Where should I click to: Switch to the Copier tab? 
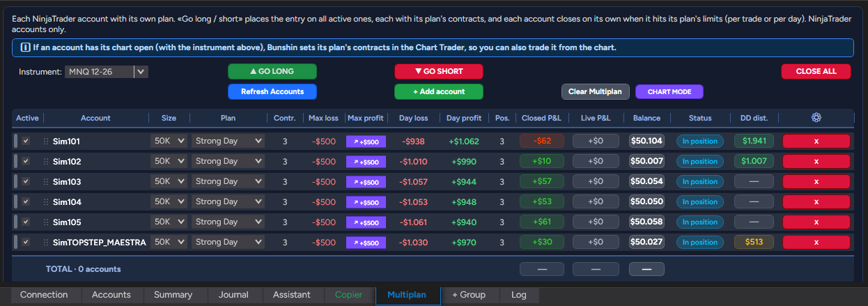(348, 295)
